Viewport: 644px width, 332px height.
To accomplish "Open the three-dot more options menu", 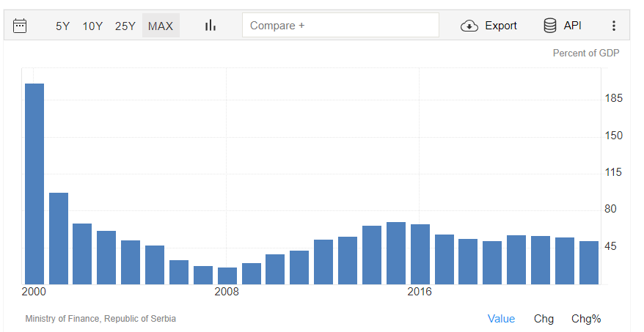I will pyautogui.click(x=614, y=26).
